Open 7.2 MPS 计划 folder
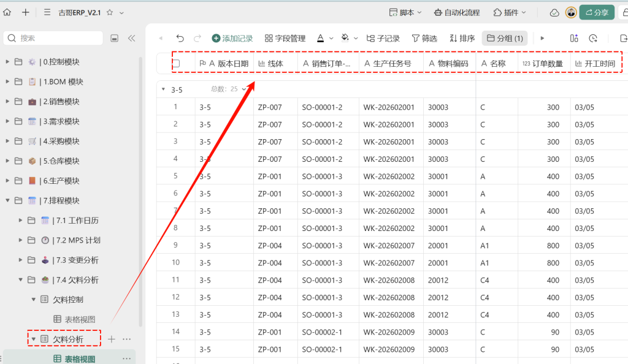This screenshot has height=364, width=628. 78,240
